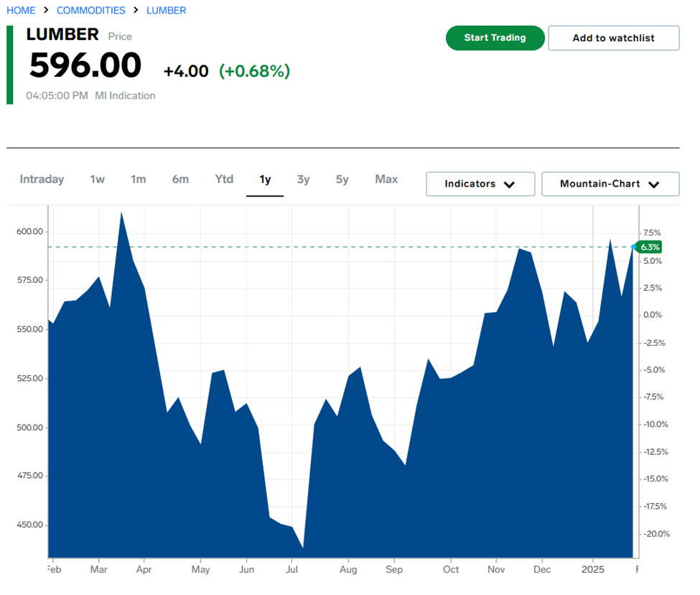The image size is (700, 595).
Task: Select the 6m chart period
Action: point(180,179)
